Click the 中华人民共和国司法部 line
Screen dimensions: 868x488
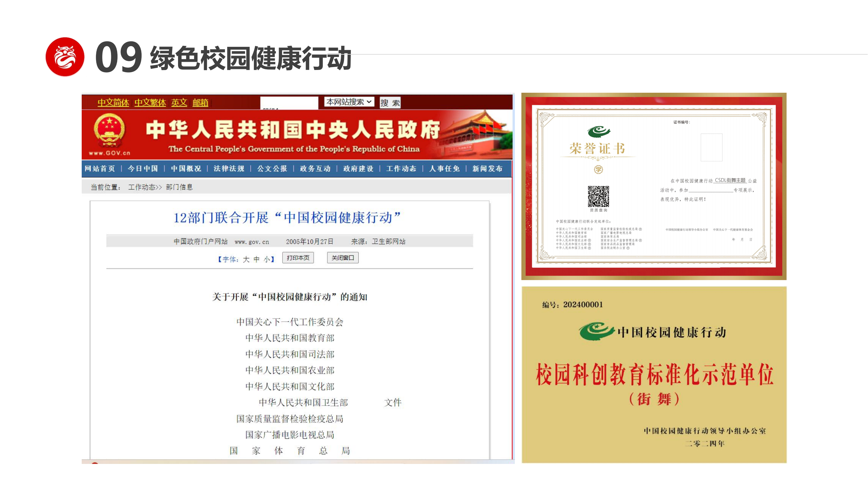coord(290,354)
